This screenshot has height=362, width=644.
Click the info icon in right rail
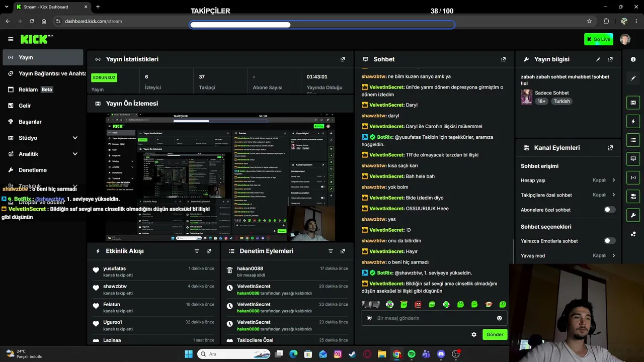(633, 59)
